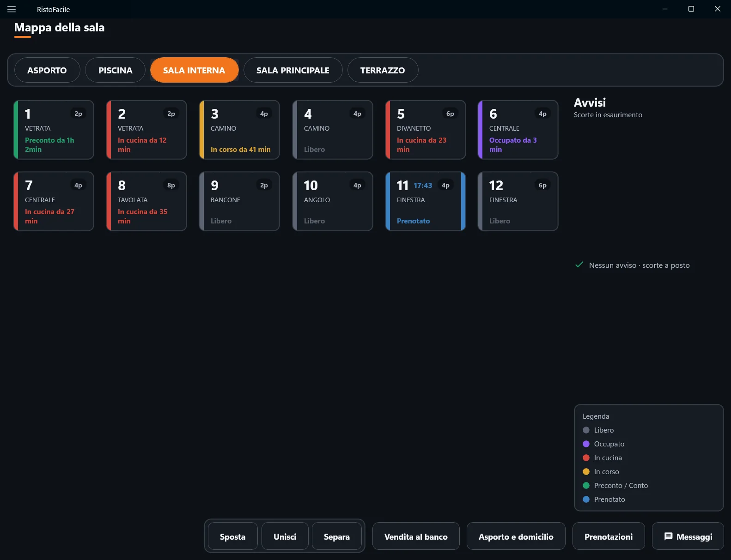Click the Separa button
Screen dimensions: 731x560
point(336,536)
